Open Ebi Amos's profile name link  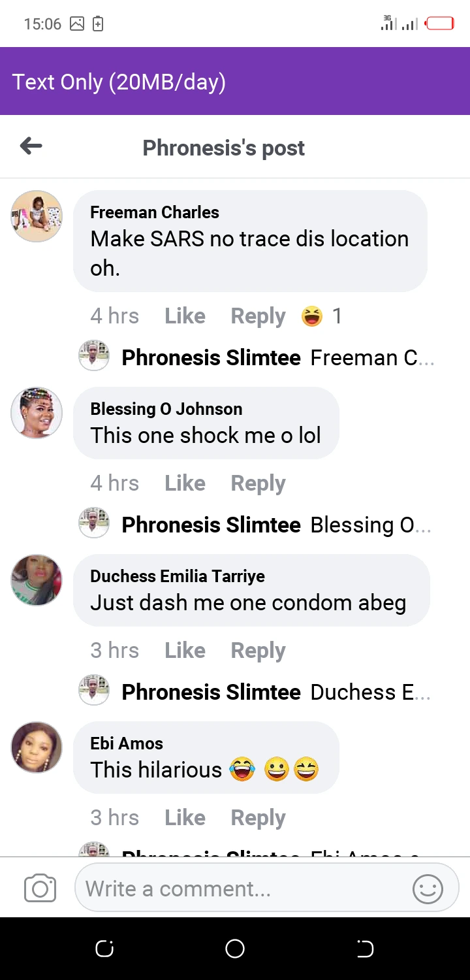tap(127, 743)
